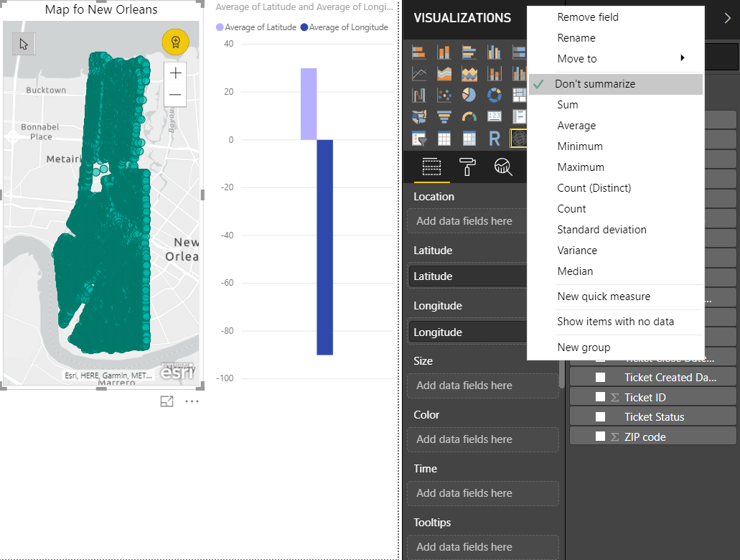Select Remove field in the context menu
This screenshot has height=560, width=740.
(588, 17)
